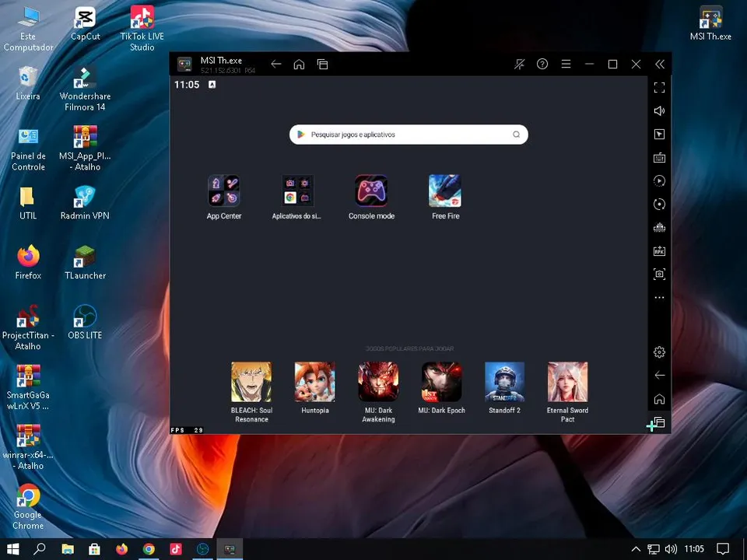Launch Console mode
The height and width of the screenshot is (560, 747).
click(371, 191)
